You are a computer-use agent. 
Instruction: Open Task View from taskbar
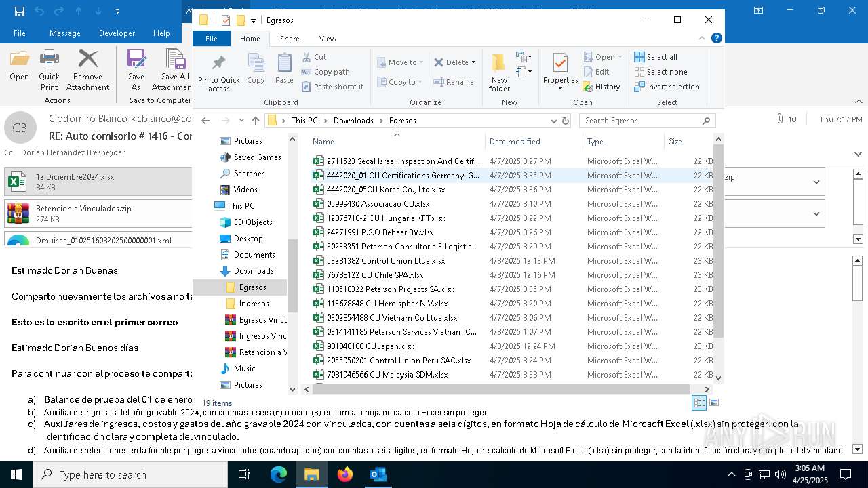point(244,474)
